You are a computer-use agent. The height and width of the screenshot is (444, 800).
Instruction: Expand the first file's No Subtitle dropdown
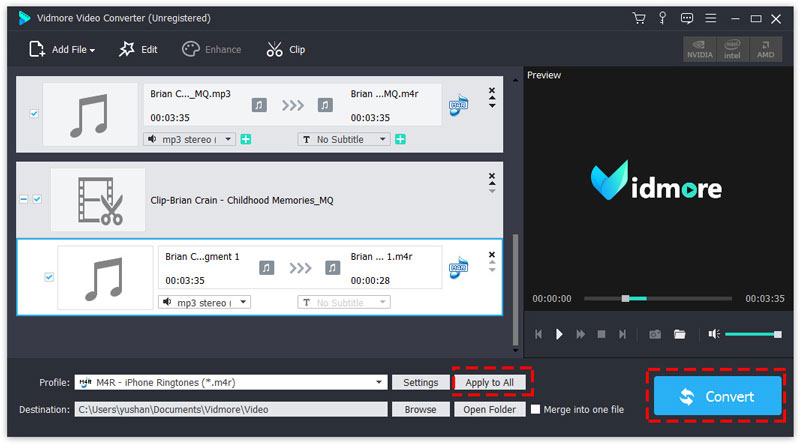click(383, 139)
